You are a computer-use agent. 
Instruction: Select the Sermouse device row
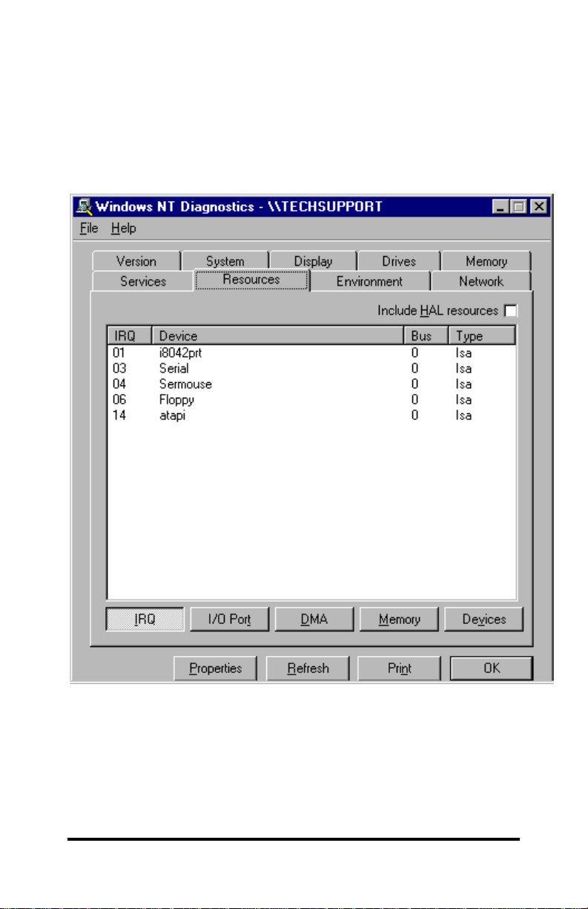(311, 384)
